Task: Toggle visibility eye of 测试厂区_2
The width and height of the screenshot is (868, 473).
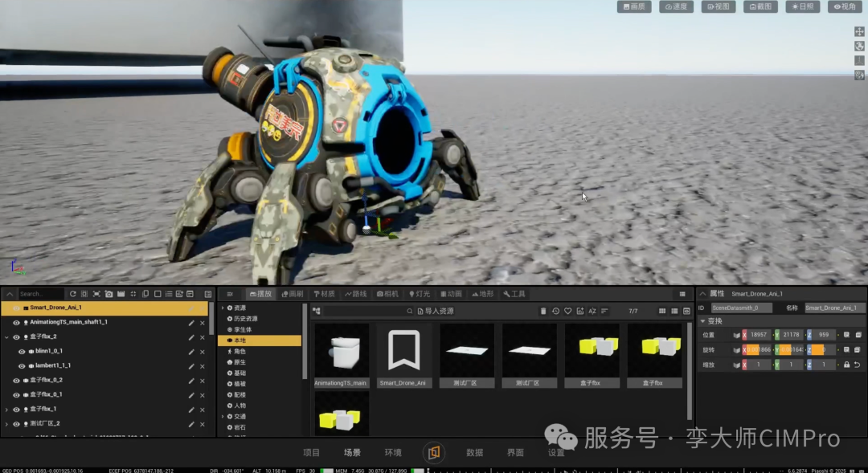Action: point(16,424)
